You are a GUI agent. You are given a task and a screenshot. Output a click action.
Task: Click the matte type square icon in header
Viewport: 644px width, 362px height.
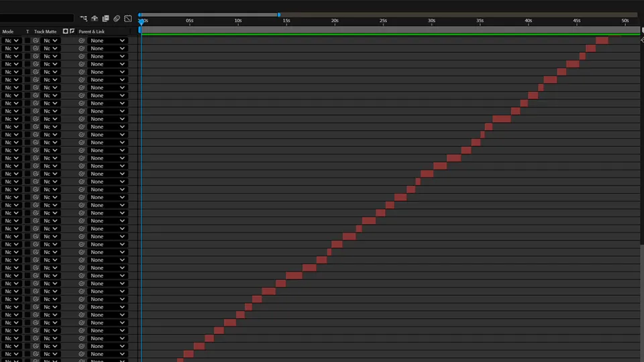(x=65, y=32)
